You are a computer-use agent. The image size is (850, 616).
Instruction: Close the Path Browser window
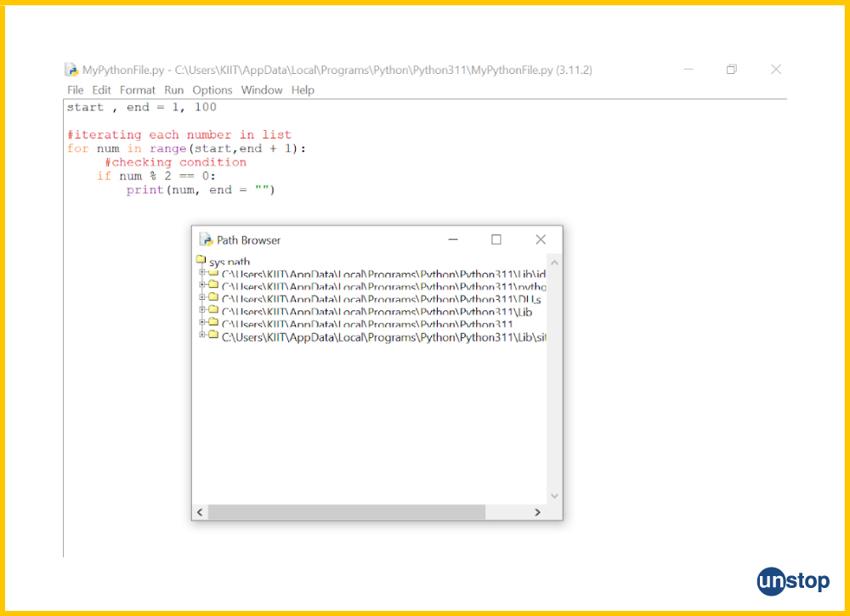[541, 240]
